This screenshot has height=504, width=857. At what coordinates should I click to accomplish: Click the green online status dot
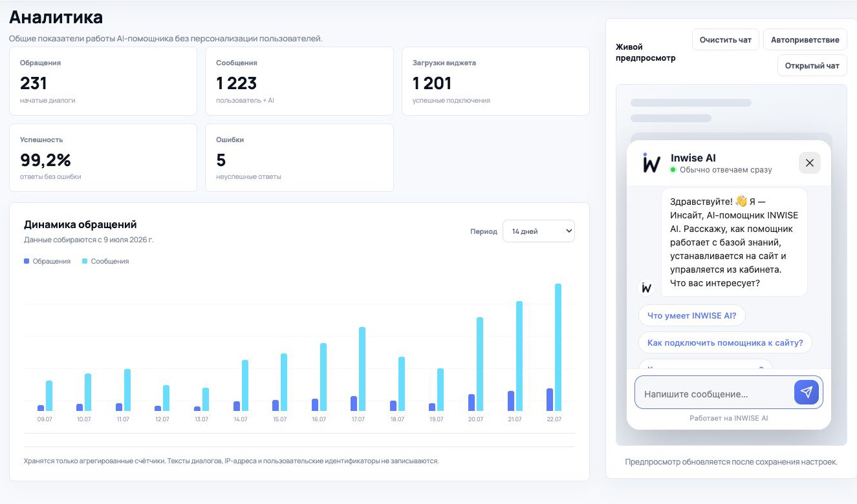[x=673, y=170]
